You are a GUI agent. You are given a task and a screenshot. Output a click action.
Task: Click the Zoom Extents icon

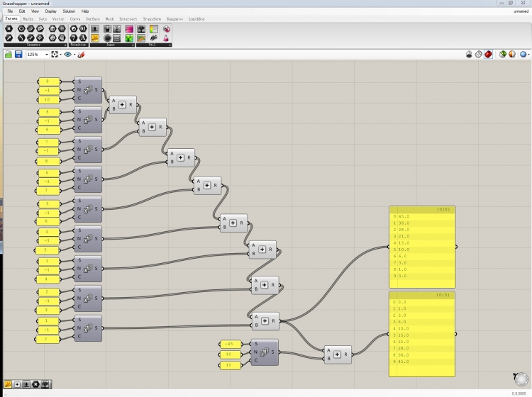tap(55, 55)
